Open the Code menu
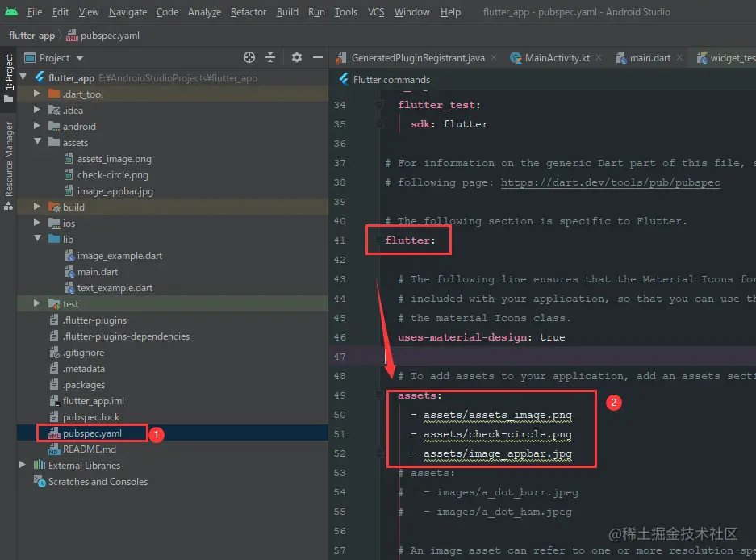Image resolution: width=756 pixels, height=560 pixels. pos(167,12)
